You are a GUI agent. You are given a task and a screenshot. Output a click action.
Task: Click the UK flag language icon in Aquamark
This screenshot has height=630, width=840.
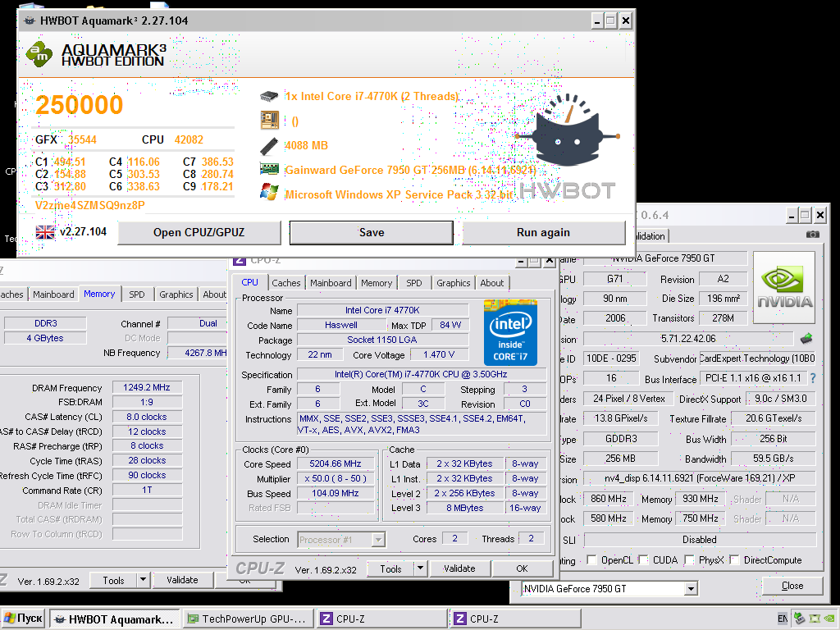pyautogui.click(x=45, y=232)
